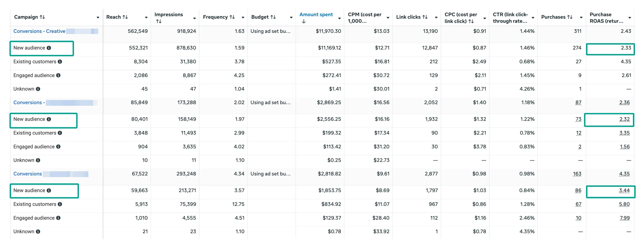Image resolution: width=644 pixels, height=248 pixels.
Task: Click info icon next to first New audience
Action: [x=49, y=48]
